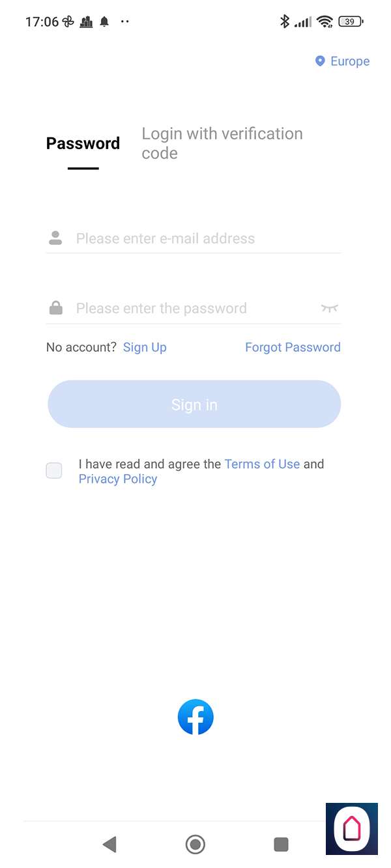391x868 pixels.
Task: Open the Sign Up link
Action: pos(145,347)
